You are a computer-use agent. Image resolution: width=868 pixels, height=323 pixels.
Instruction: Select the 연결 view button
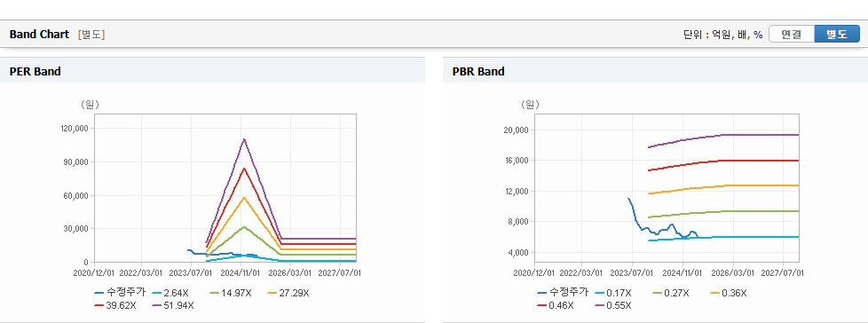pyautogui.click(x=792, y=35)
